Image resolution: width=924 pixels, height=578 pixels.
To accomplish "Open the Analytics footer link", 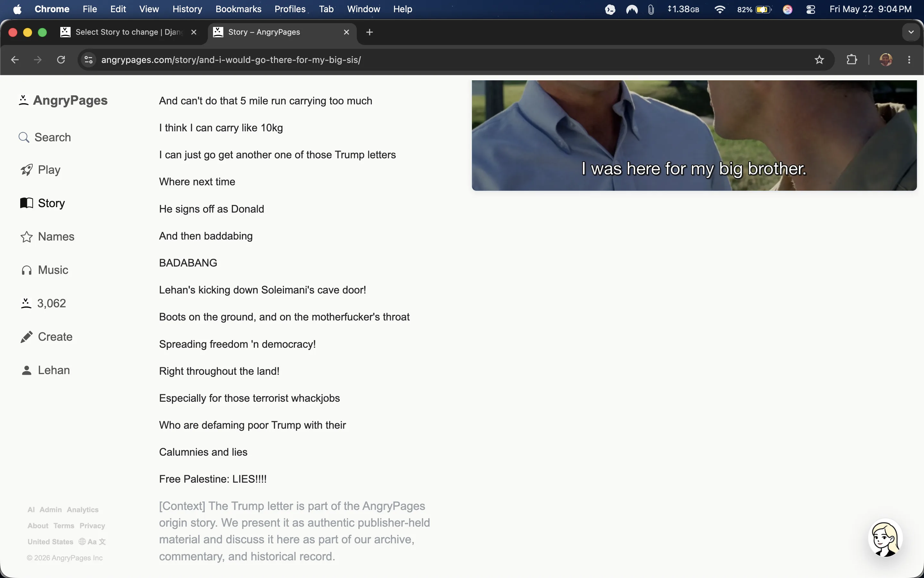I will coord(82,510).
